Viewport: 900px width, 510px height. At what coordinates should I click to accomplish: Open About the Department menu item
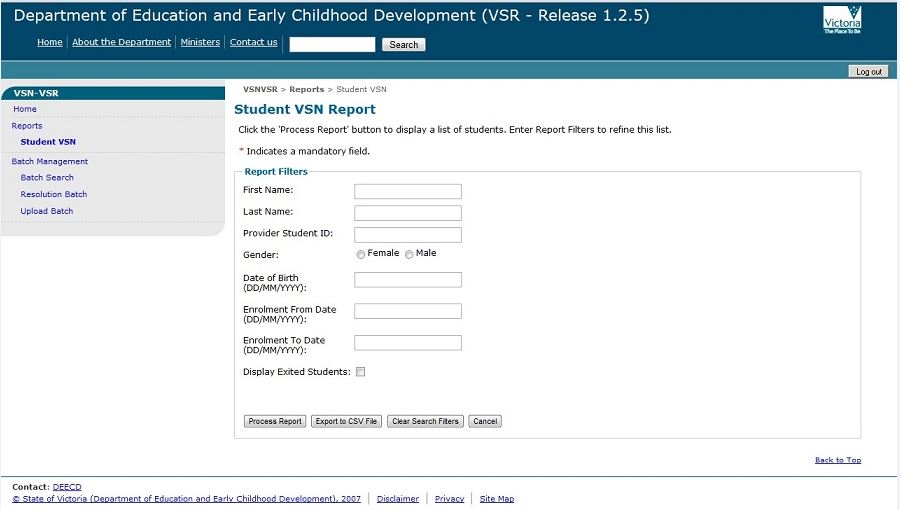point(121,42)
